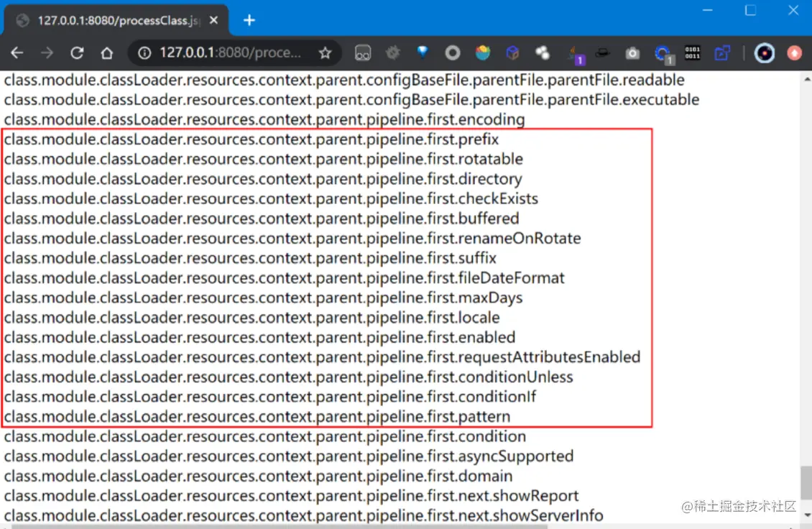Click the line ending in first.domain
The height and width of the screenshot is (529, 812).
point(258,476)
